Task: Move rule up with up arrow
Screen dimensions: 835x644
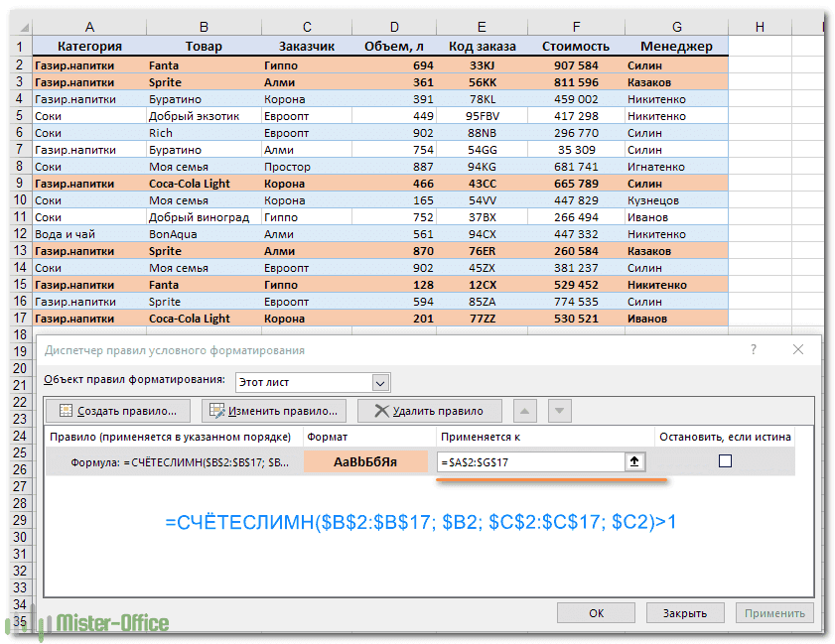Action: (x=526, y=411)
